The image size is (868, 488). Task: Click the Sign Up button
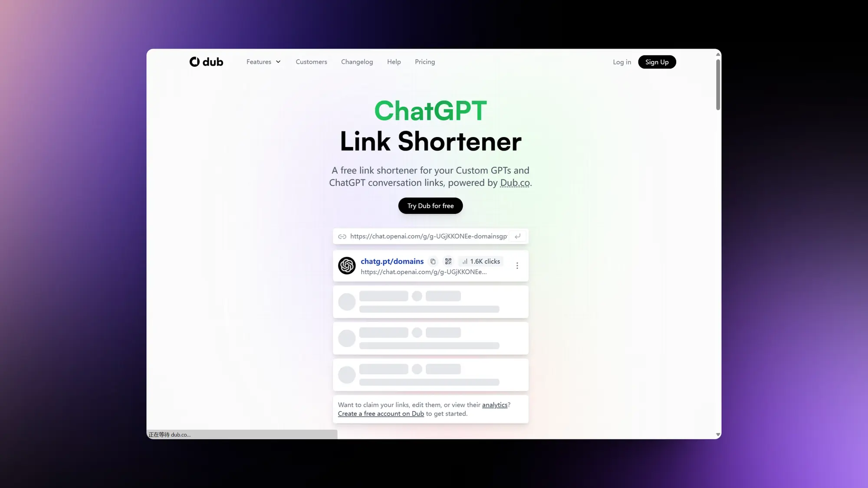coord(657,62)
